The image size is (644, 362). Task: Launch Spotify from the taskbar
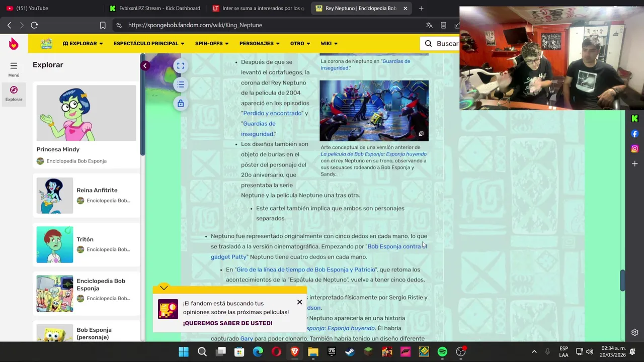coord(442,352)
